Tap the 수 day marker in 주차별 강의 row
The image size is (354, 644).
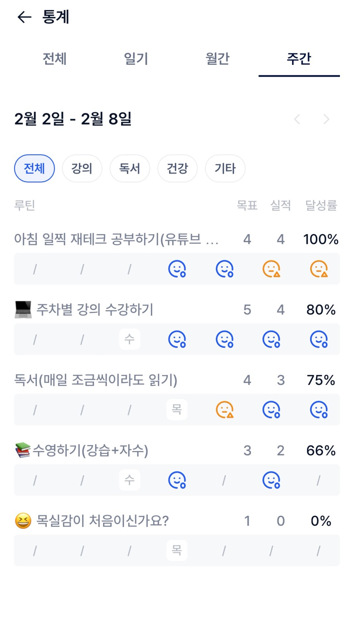[x=129, y=339]
